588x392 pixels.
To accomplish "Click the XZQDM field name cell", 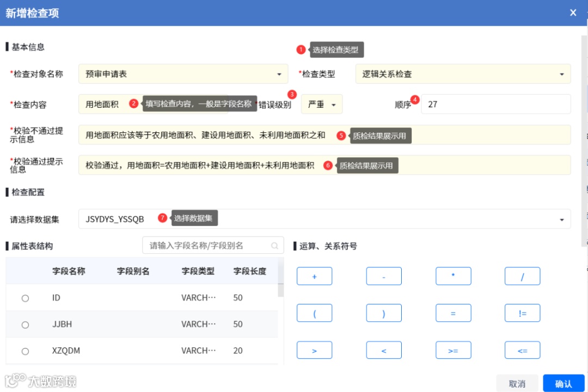I will (66, 351).
